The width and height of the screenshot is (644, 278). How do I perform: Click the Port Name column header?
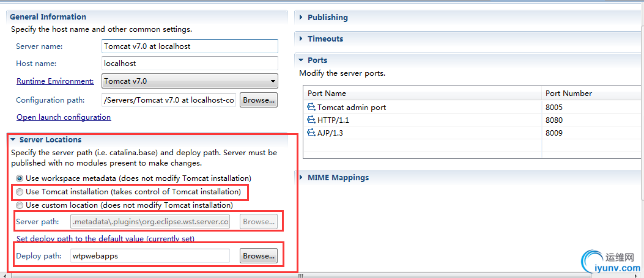[423, 93]
